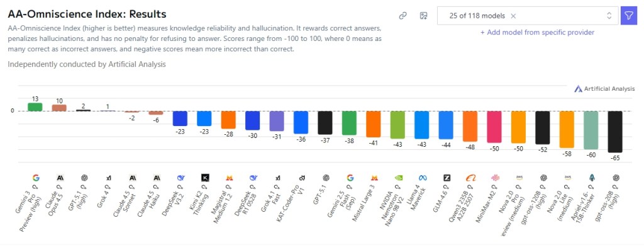Click the Google logo under Gemini 3 Pro
The width and height of the screenshot is (644, 252).
(x=35, y=178)
